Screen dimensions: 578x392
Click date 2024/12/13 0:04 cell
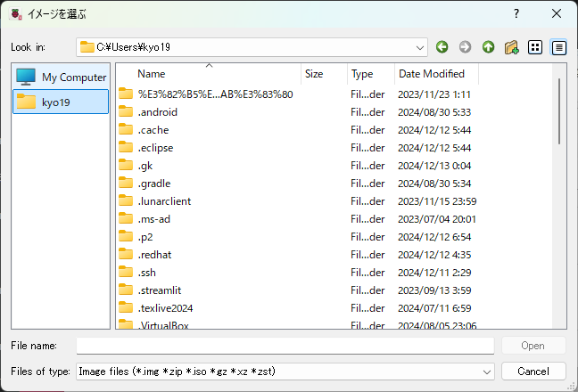434,166
